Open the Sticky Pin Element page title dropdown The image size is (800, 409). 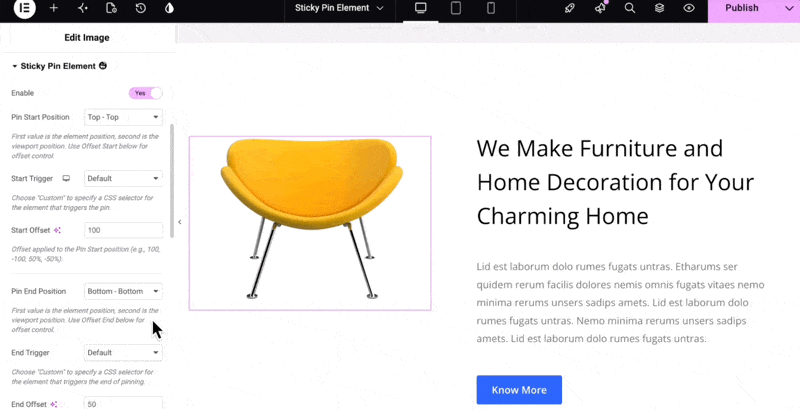coord(339,8)
